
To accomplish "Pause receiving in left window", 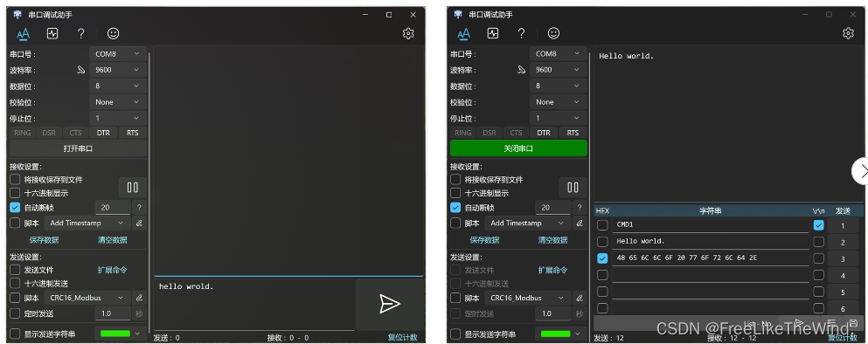I will tap(133, 188).
